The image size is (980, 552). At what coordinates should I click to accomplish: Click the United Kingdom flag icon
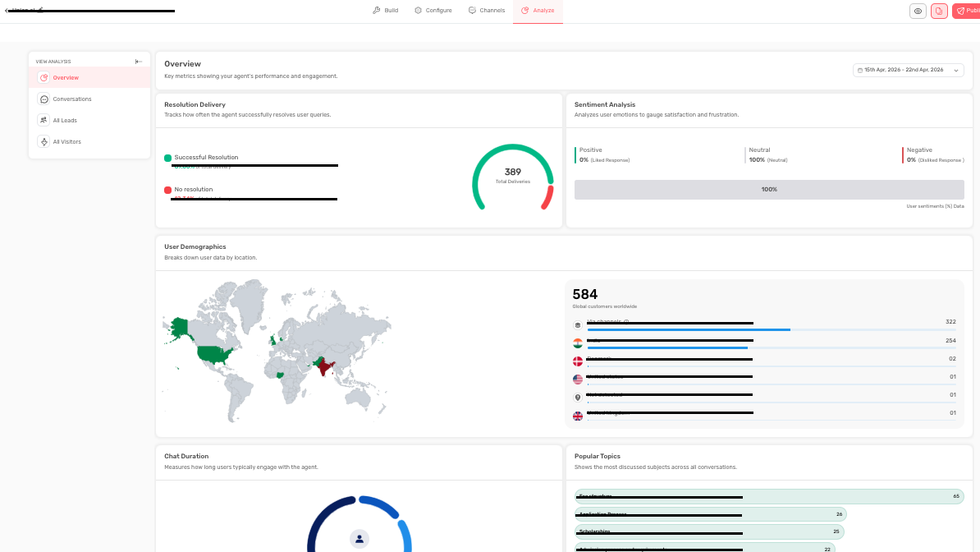coord(578,416)
